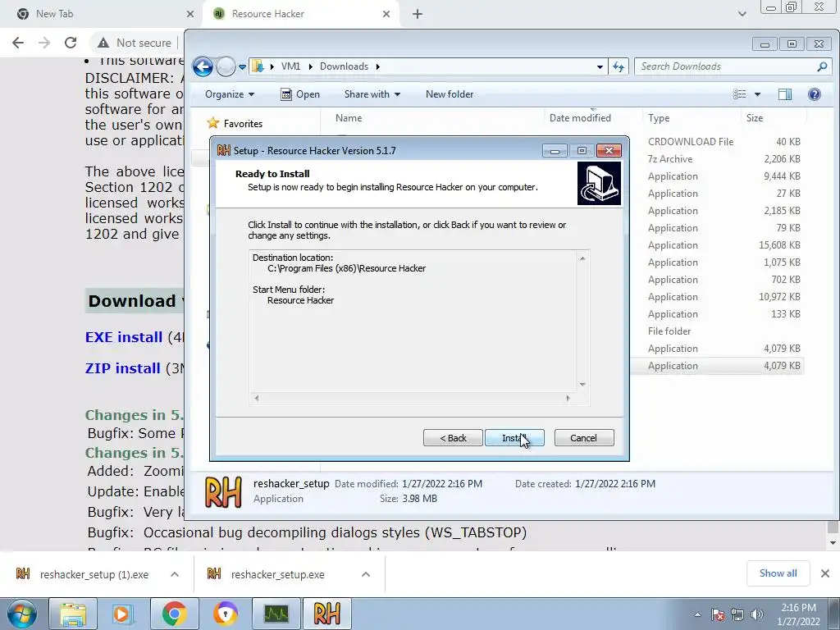Image resolution: width=840 pixels, height=630 pixels.
Task: Click the search magnifier icon
Action: [822, 66]
